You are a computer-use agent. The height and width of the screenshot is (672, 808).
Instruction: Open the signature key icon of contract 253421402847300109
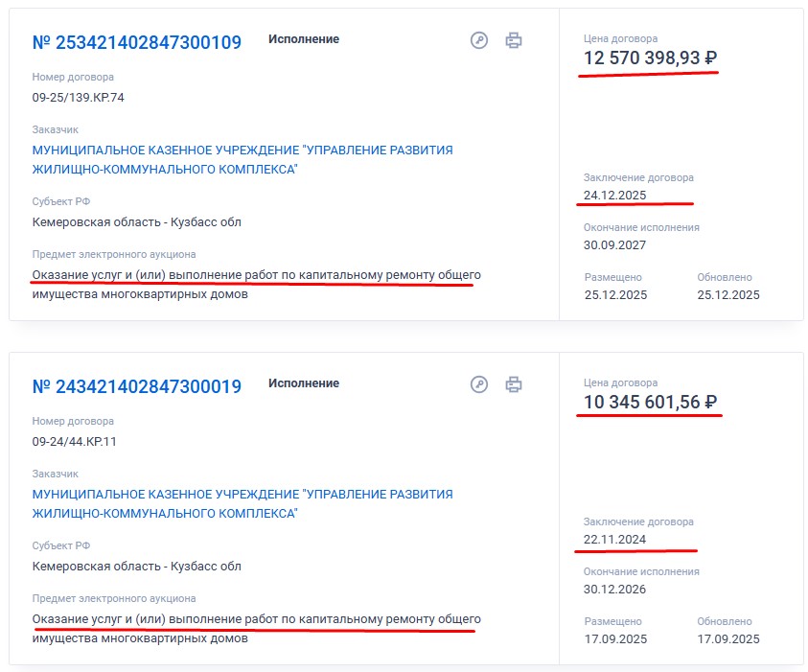coord(478,40)
